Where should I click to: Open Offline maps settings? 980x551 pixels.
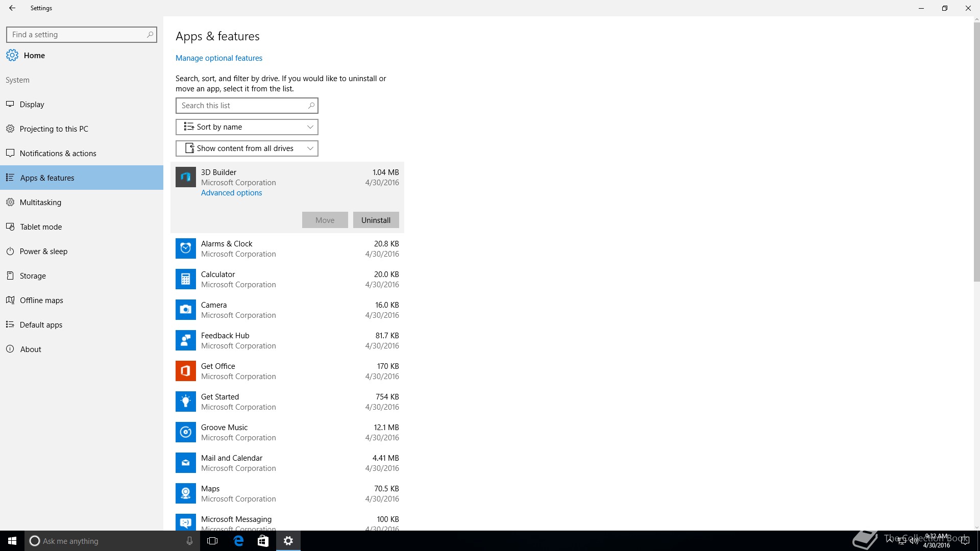82,300
